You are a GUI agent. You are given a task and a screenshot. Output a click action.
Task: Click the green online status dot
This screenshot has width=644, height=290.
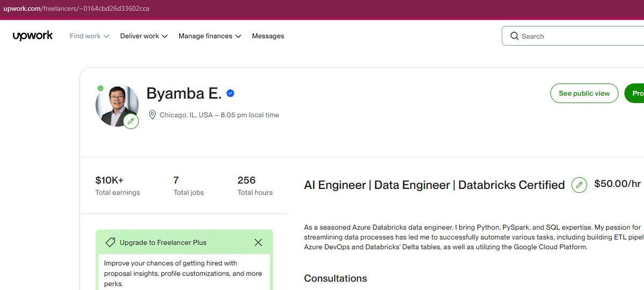(100, 88)
